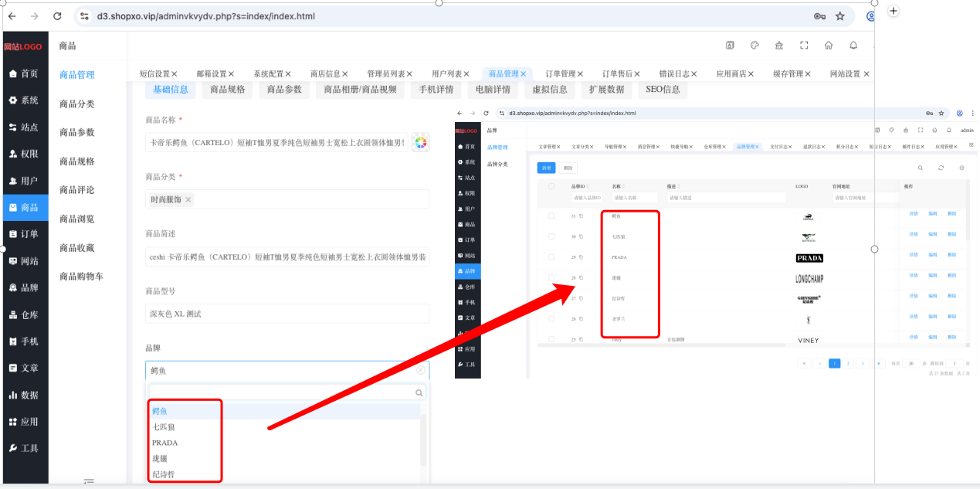Image resolution: width=980 pixels, height=489 pixels.
Task: Choose 珑骧 in the brand dropdown list
Action: (159, 459)
